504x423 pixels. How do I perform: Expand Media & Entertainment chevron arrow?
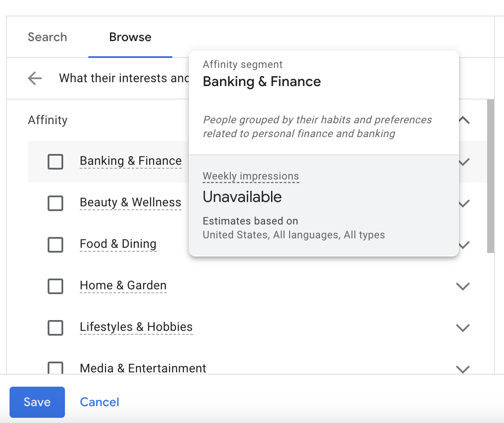point(463,369)
